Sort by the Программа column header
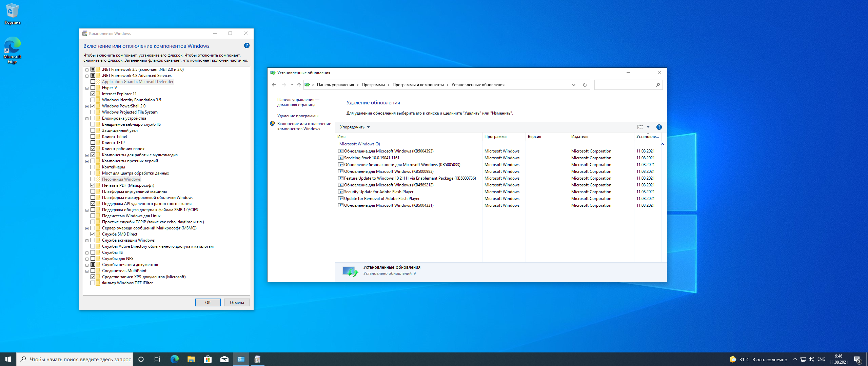This screenshot has height=366, width=868. tap(504, 137)
